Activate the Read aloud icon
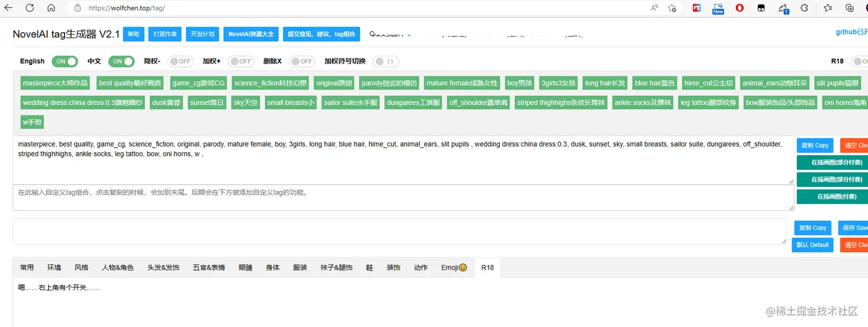868x327 pixels. coord(654,8)
